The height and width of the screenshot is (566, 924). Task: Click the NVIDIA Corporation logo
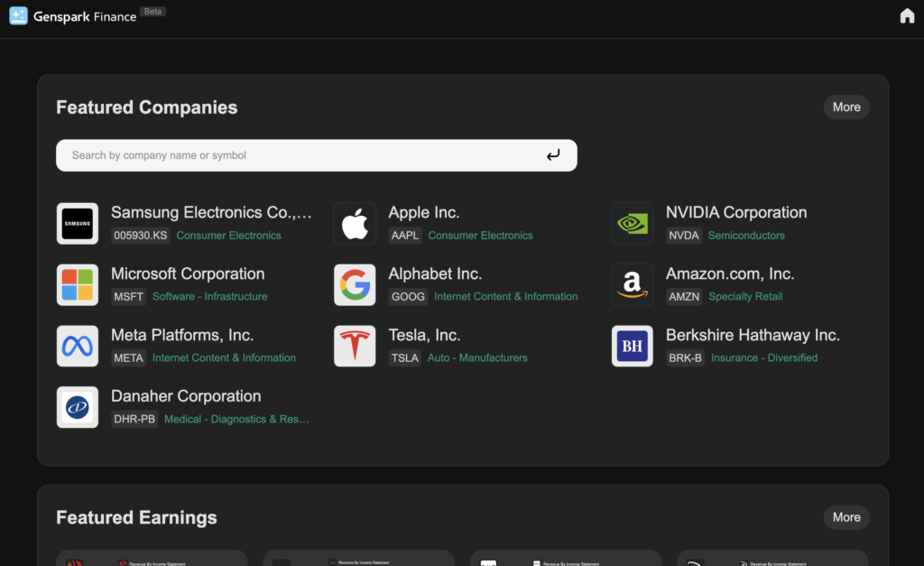click(x=632, y=224)
